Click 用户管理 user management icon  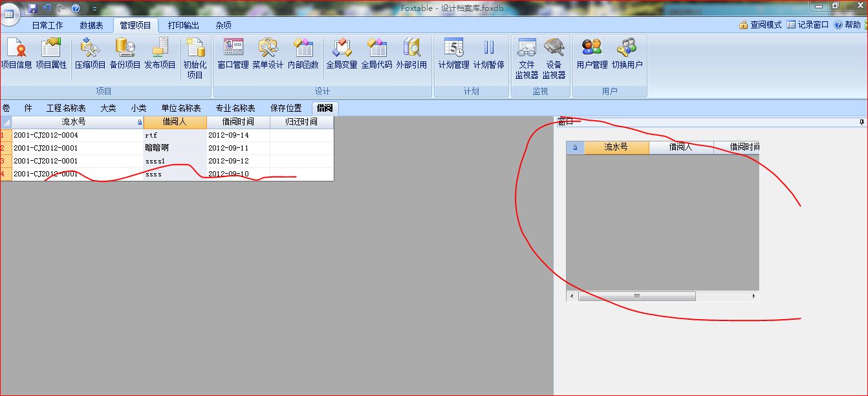[592, 54]
